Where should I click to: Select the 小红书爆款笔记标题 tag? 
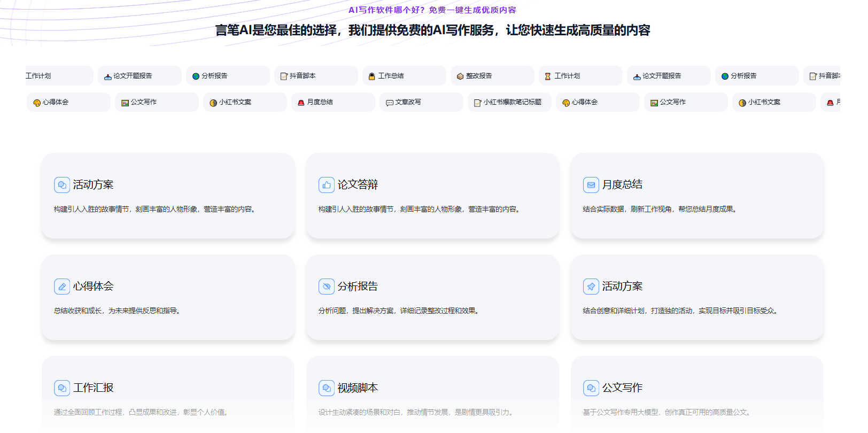click(x=509, y=102)
